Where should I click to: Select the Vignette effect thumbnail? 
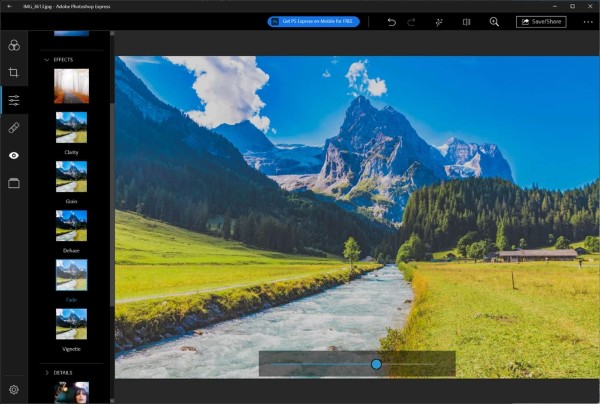(71, 323)
